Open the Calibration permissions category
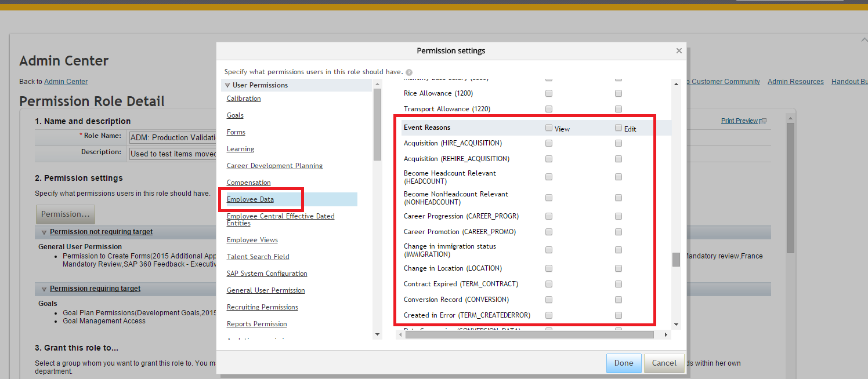The image size is (868, 379). pos(244,99)
